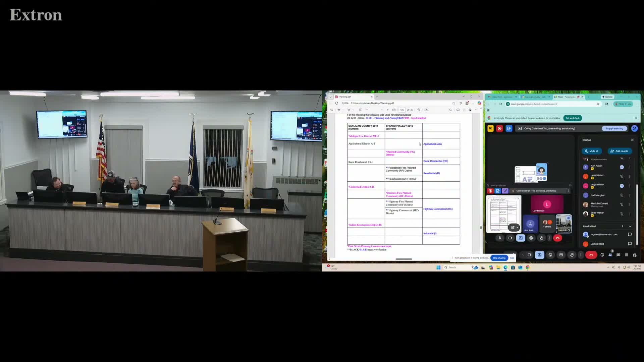This screenshot has height=362, width=644.
Task: Open the PDF table of contents panel
Action: coord(332,110)
